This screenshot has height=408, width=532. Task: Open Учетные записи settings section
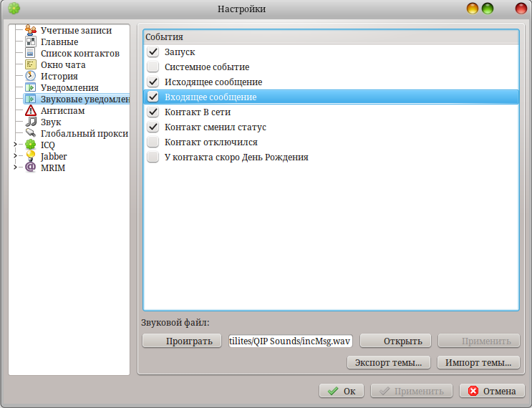coord(77,30)
